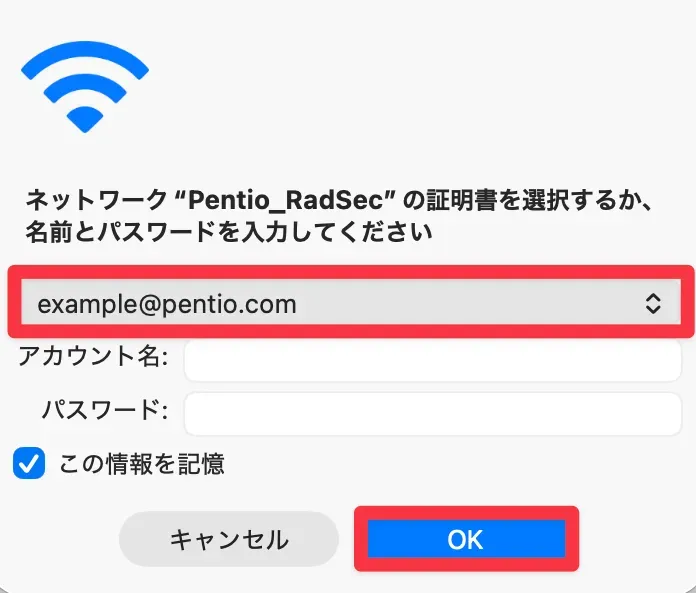This screenshot has height=593, width=696.
Task: Click the パスワード field label
Action: click(105, 410)
